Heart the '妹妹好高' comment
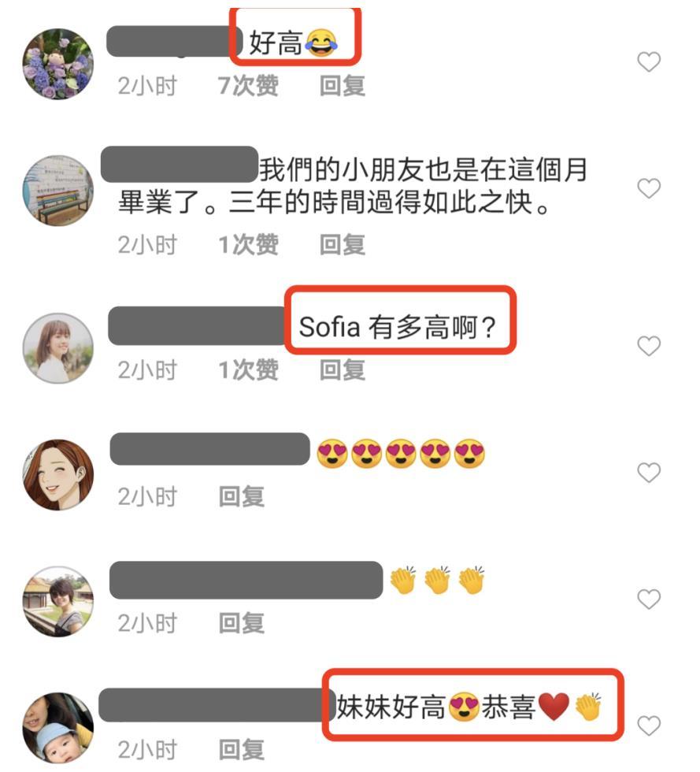This screenshot has width=700, height=772. tap(649, 726)
